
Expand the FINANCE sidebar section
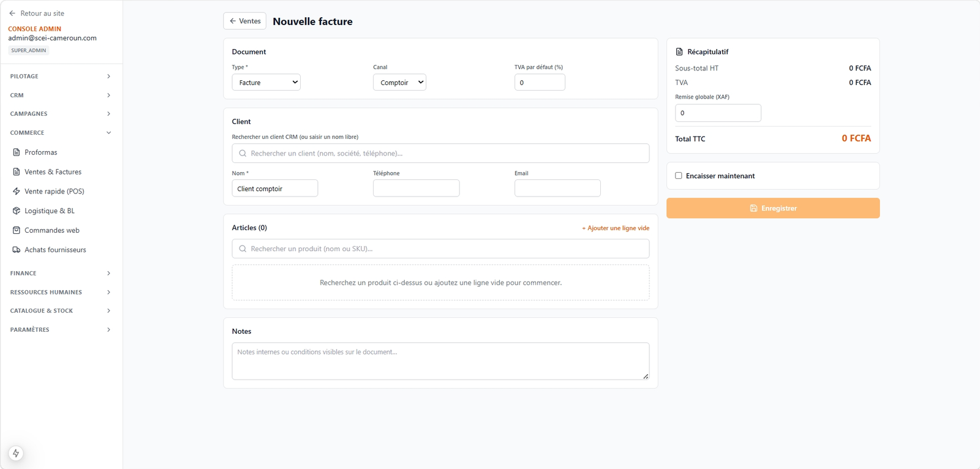pos(61,273)
